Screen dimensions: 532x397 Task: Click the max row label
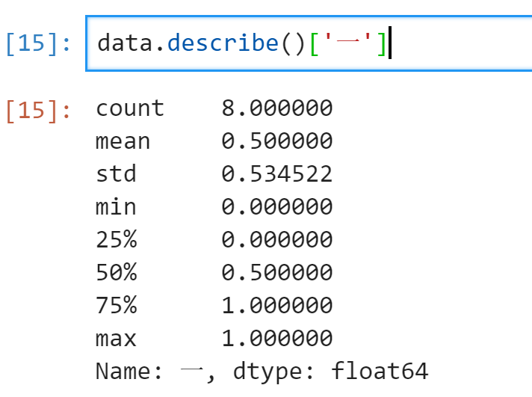coord(116,339)
